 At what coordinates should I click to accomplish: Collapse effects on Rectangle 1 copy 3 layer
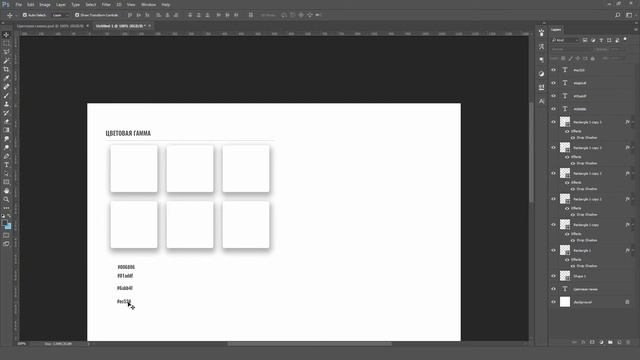633,173
